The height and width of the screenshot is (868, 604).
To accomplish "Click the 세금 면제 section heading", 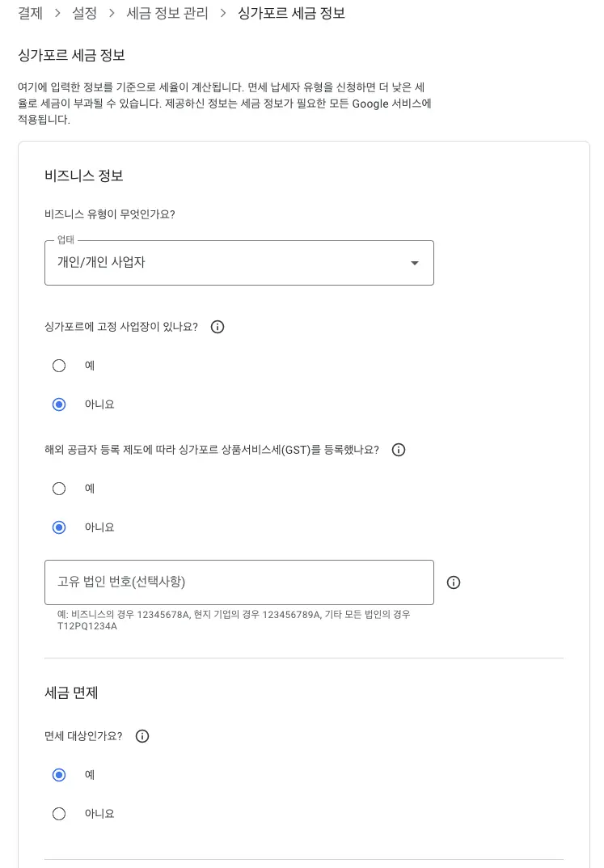I will pyautogui.click(x=69, y=693).
